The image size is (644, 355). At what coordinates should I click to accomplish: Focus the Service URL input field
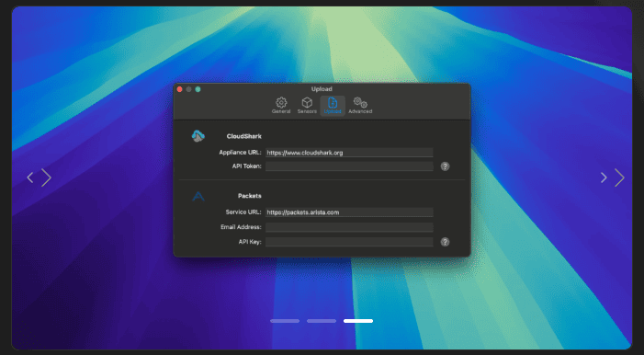tap(349, 212)
